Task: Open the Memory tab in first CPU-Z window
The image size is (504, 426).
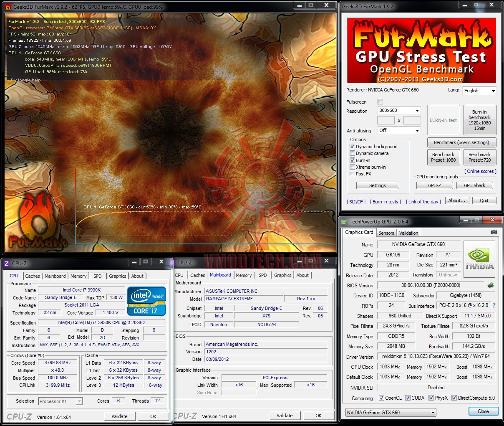Action: click(x=78, y=276)
